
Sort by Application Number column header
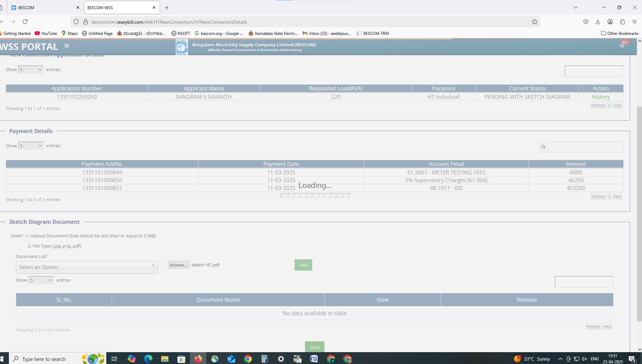(x=77, y=88)
